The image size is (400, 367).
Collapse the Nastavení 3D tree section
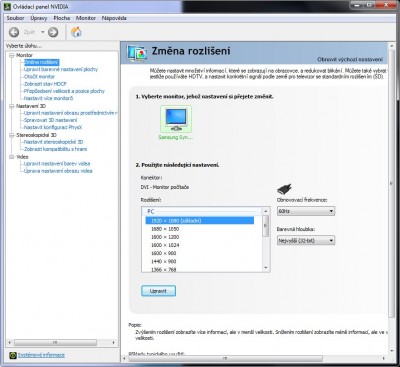[x=12, y=106]
